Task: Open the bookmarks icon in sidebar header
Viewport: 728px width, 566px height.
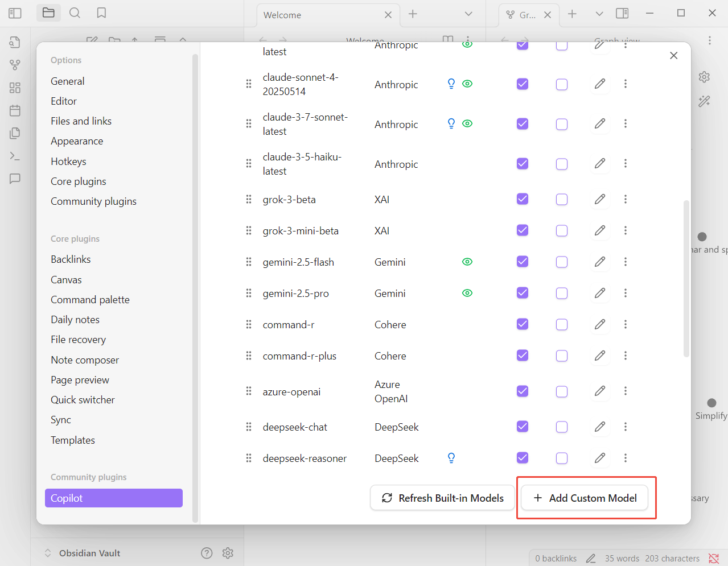Action: [x=101, y=13]
